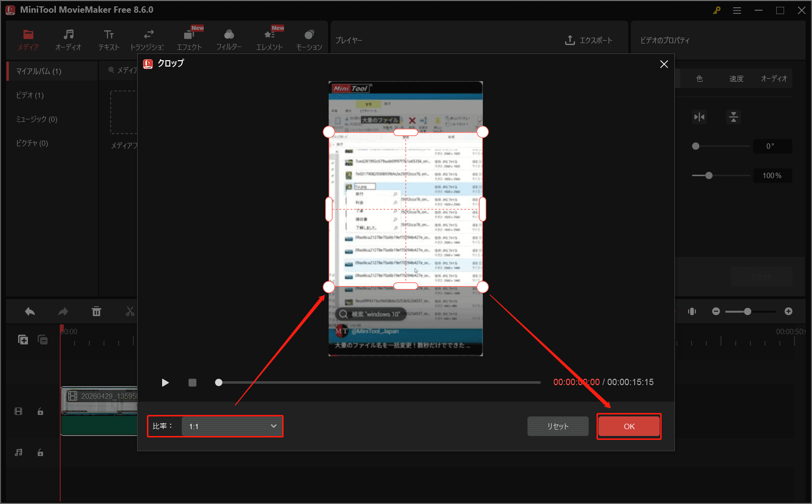Viewport: 812px width, 504px height.
Task: Open the Filter tab
Action: (229, 40)
